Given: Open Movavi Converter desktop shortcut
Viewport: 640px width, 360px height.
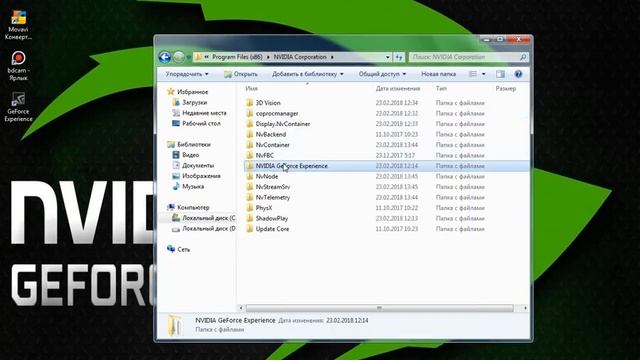Looking at the screenshot, I should [x=18, y=25].
